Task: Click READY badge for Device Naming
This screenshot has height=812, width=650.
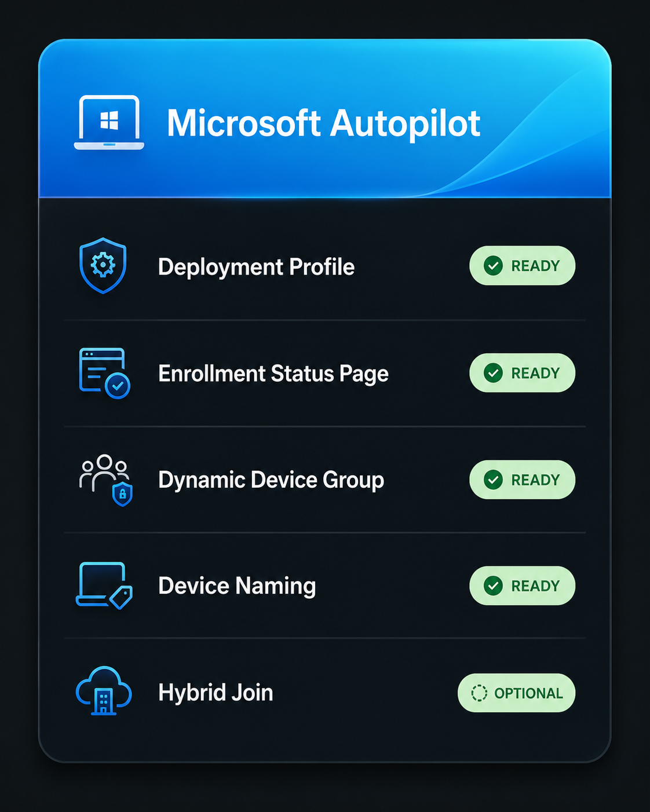Action: 522,586
